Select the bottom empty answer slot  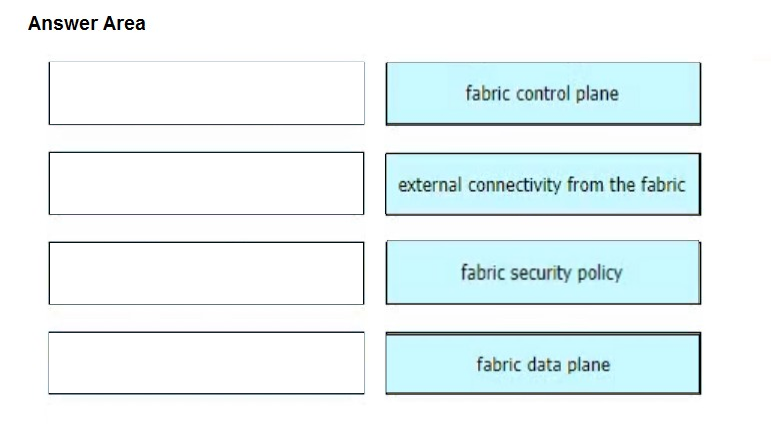tap(207, 363)
